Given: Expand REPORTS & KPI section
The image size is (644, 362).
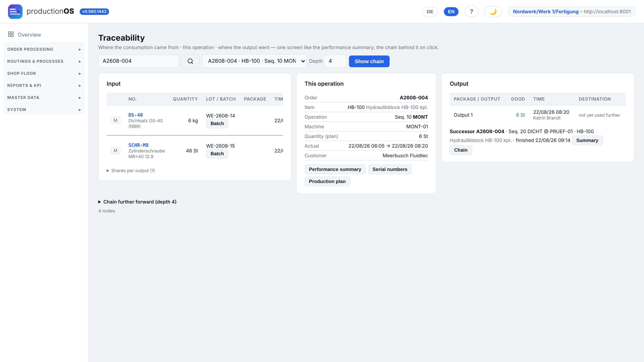Looking at the screenshot, I should [x=44, y=85].
